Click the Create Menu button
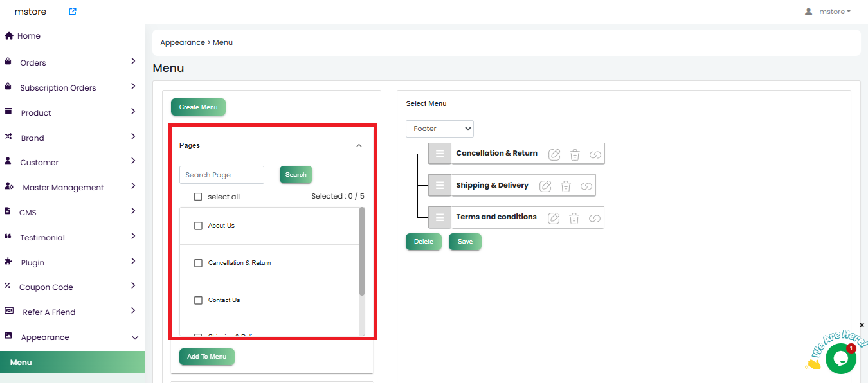 (198, 107)
